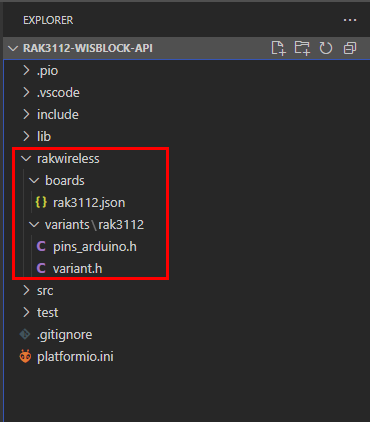Image resolution: width=370 pixels, height=422 pixels.
Task: Expand the include folder chevron
Action: coord(26,114)
